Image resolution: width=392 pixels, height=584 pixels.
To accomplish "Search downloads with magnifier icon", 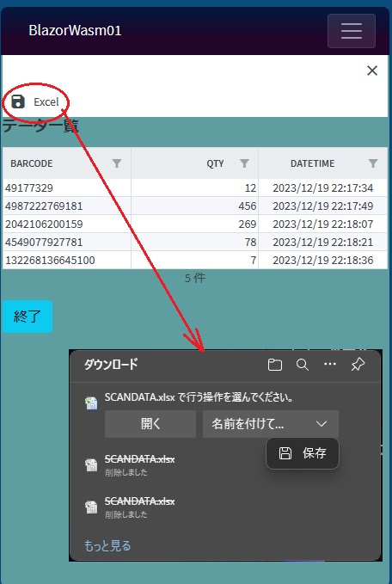I will pyautogui.click(x=303, y=365).
